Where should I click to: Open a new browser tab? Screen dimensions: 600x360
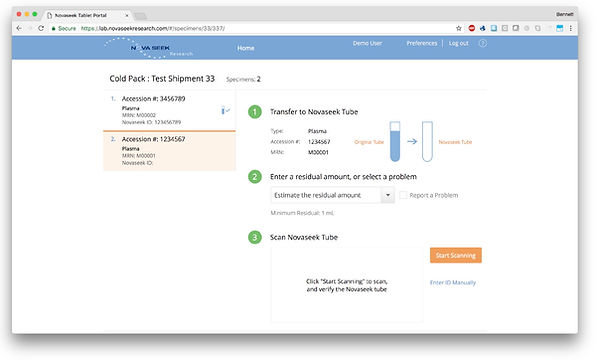pos(140,16)
